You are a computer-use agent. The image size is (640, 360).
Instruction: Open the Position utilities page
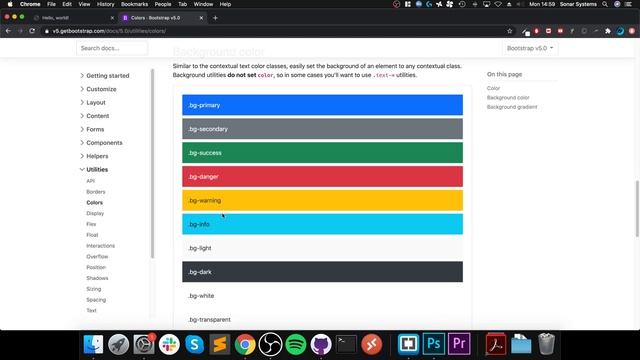[96, 267]
